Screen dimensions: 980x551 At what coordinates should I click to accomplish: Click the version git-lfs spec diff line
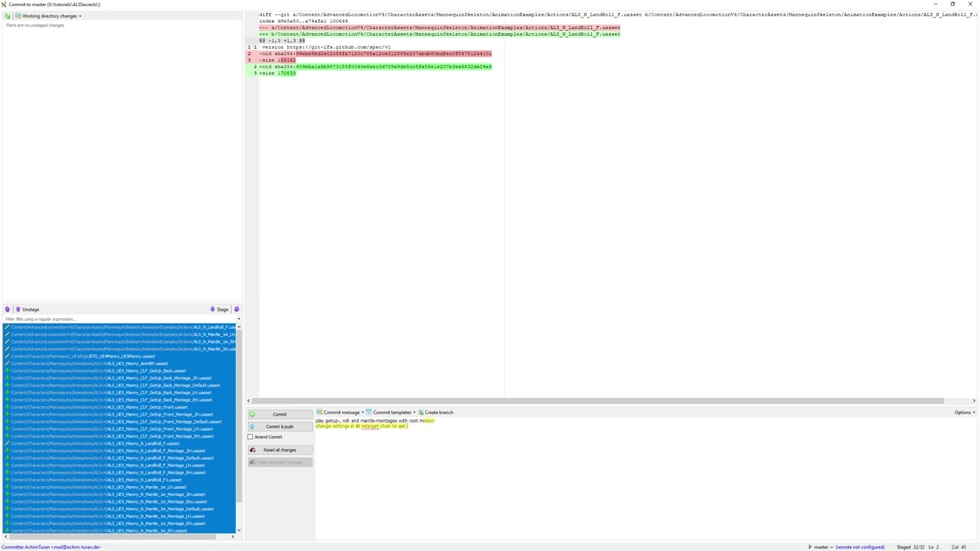tap(326, 47)
